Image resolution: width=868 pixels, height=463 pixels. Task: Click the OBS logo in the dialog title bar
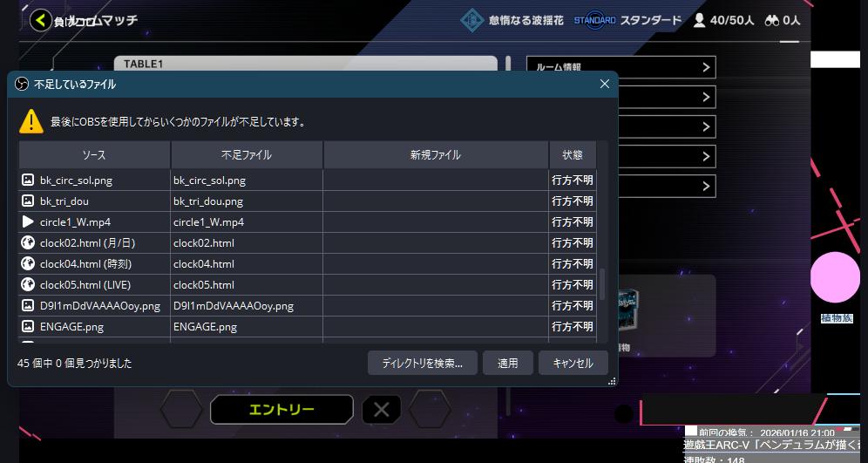22,85
